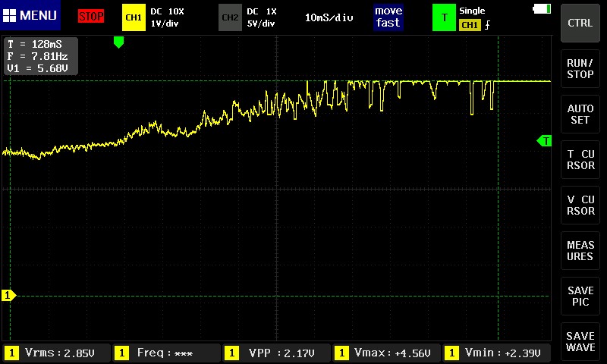Viewport: 607px width, 364px height.
Task: Enable the T CURSOR
Action: (580, 159)
